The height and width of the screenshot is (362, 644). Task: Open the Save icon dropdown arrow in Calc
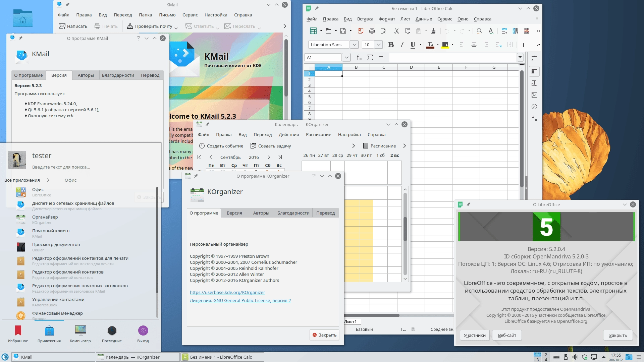coord(351,31)
